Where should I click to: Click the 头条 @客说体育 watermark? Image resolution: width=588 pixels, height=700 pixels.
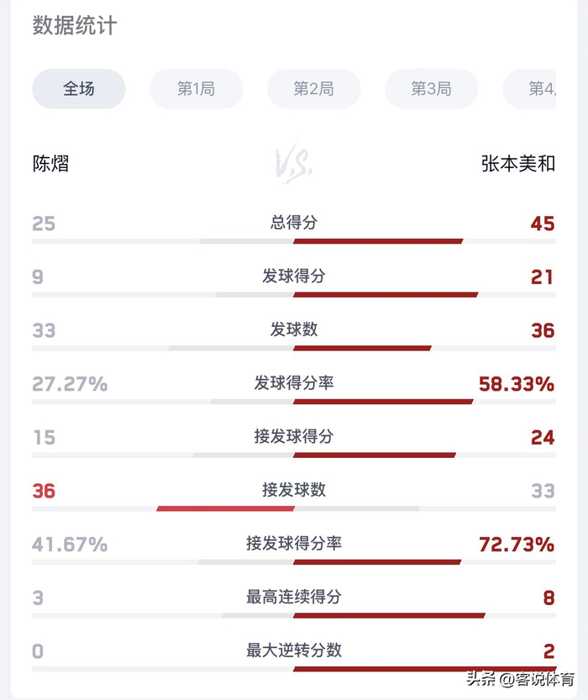(x=521, y=680)
